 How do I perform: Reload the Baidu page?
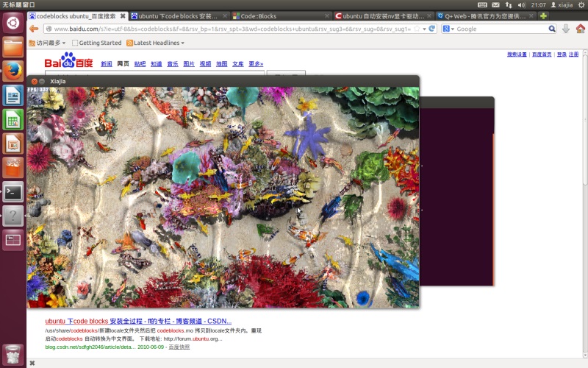pyautogui.click(x=432, y=29)
